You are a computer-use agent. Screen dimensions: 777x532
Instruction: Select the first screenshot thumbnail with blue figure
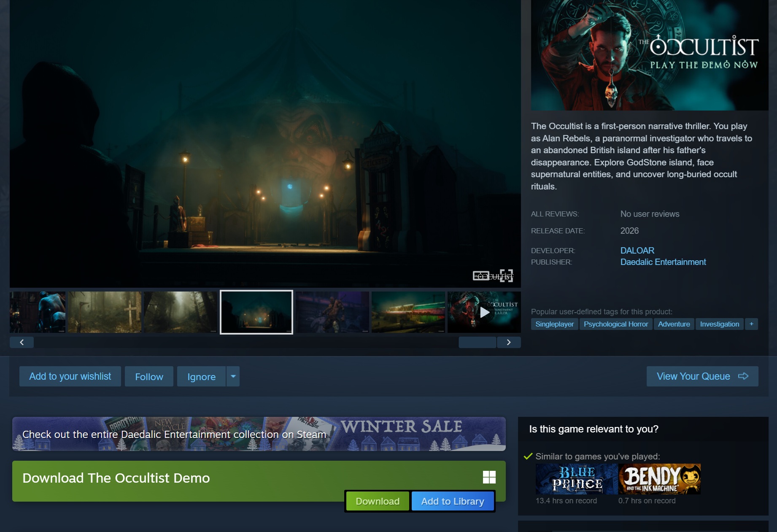point(38,312)
